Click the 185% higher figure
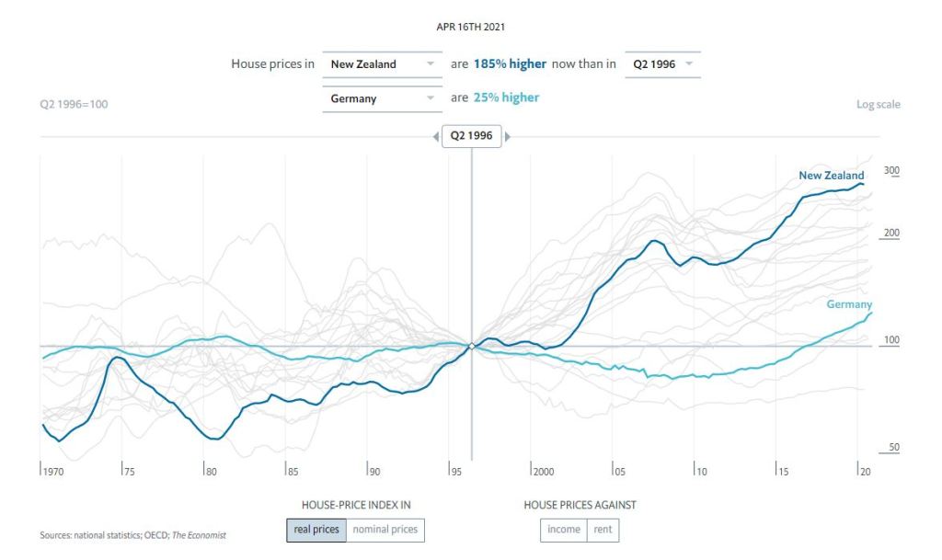Viewport: 942px width, 560px height. coord(510,64)
